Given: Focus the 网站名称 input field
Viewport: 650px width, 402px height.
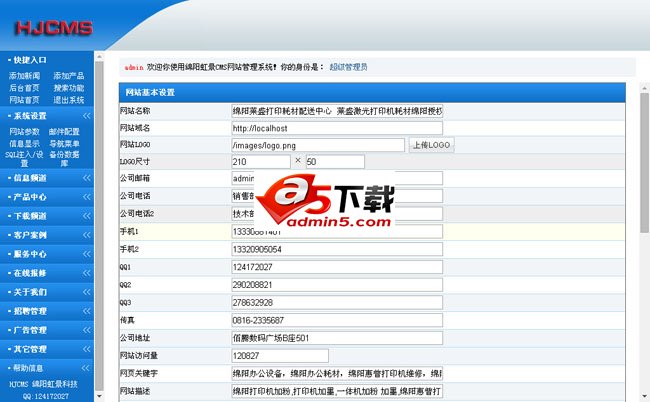Looking at the screenshot, I should [x=337, y=111].
